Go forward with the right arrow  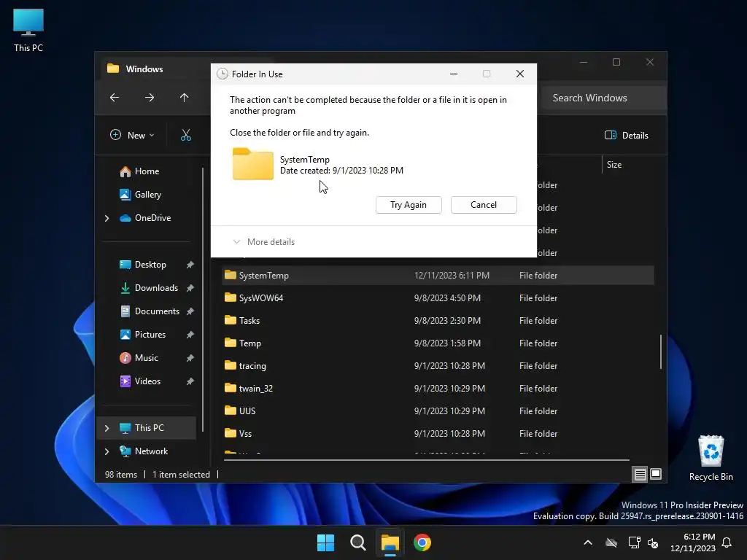click(150, 98)
